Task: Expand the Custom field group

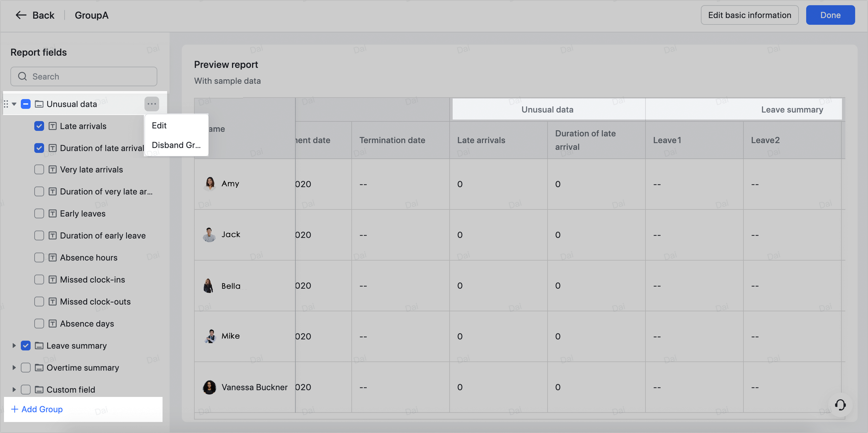Action: 14,390
